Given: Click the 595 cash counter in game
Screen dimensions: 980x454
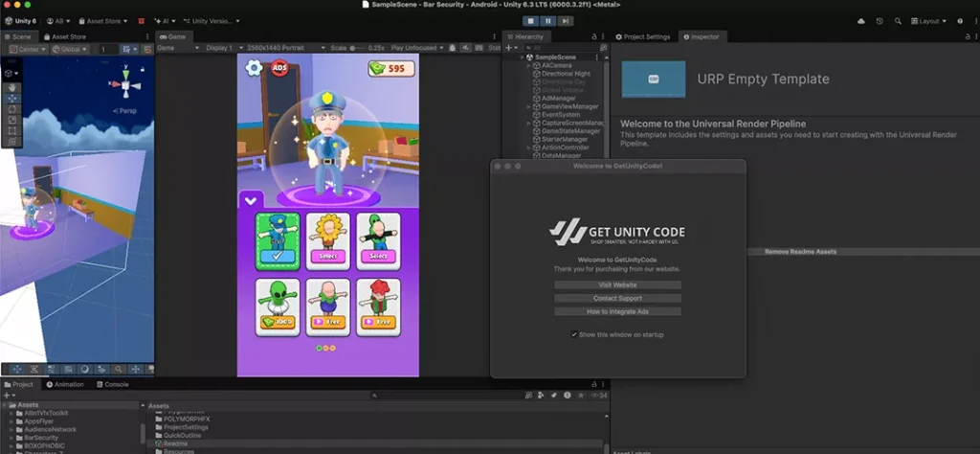Looking at the screenshot, I should point(390,69).
